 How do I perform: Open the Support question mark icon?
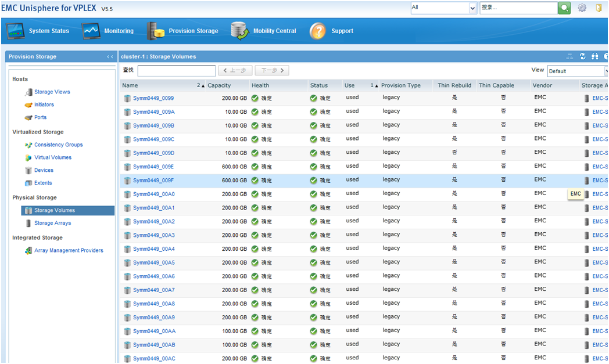[x=318, y=31]
